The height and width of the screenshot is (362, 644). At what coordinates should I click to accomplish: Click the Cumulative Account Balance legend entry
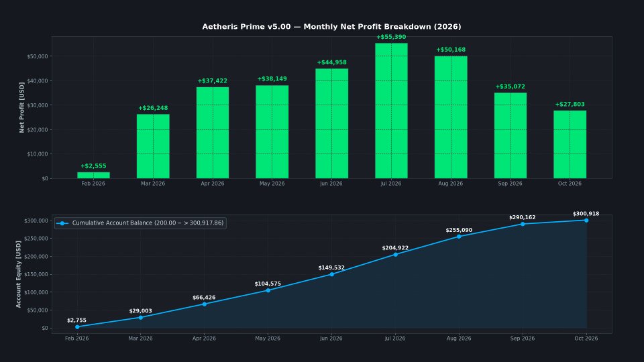(140, 223)
